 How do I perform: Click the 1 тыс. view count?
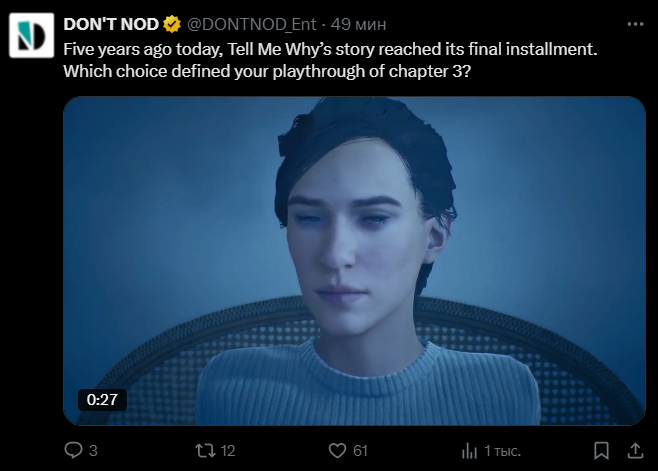tap(502, 451)
